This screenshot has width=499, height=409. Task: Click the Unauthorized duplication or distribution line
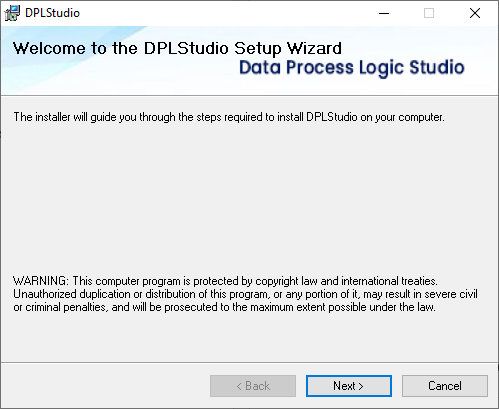pyautogui.click(x=245, y=294)
